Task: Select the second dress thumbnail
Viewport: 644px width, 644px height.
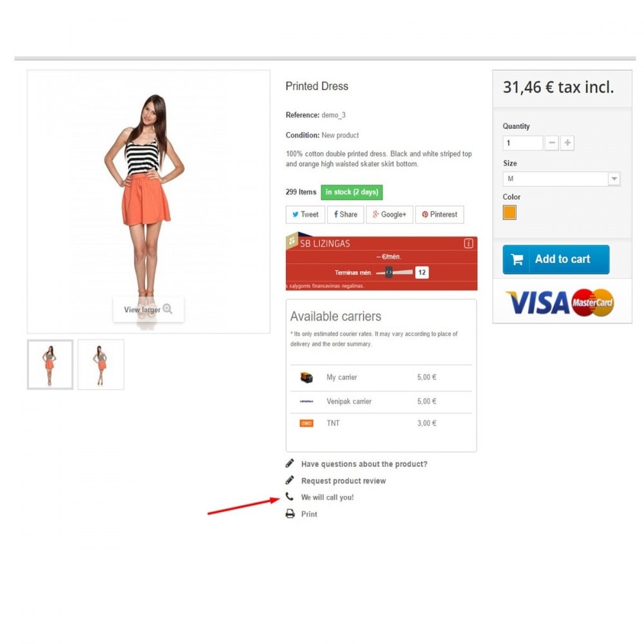Action: [x=100, y=365]
